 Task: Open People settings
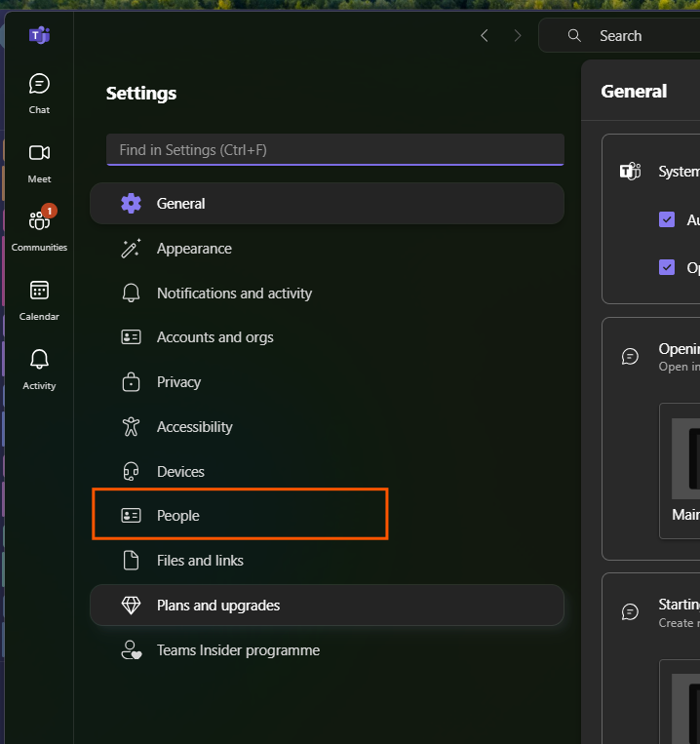(x=327, y=516)
